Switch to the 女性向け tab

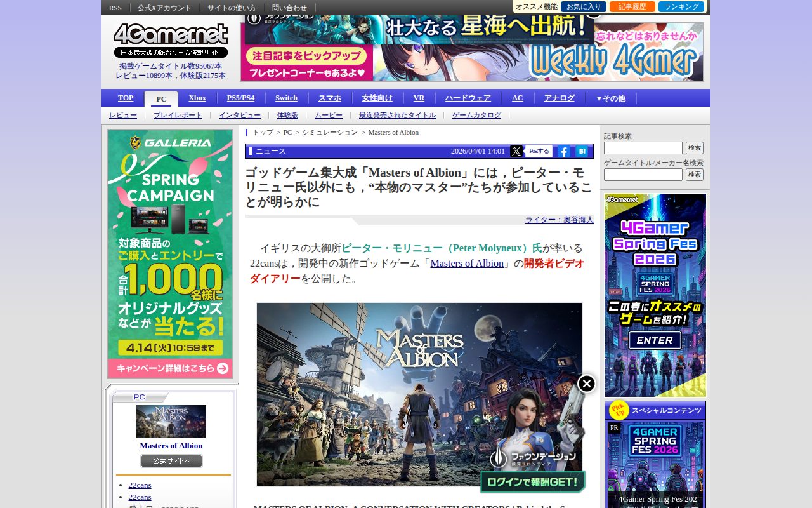point(377,98)
